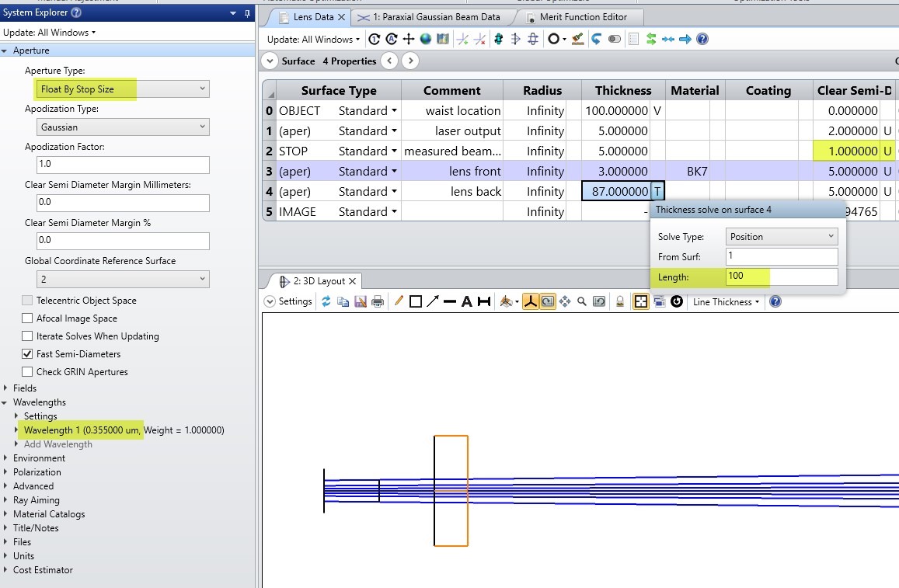Select the draw arrow annotation tool
The image size is (899, 588).
433,301
